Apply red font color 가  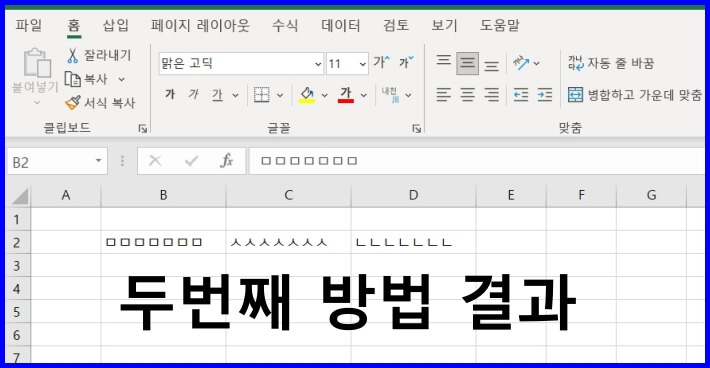346,95
